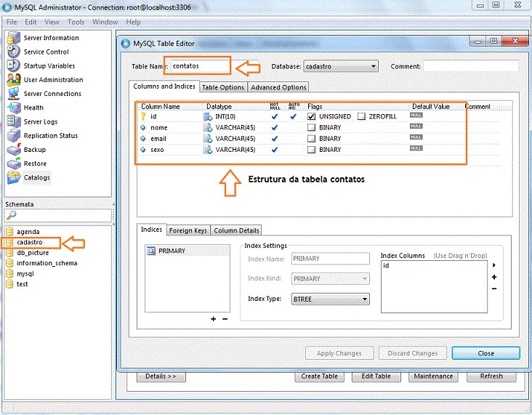
Task: Enable BINARY flag for sexo
Action: pyautogui.click(x=312, y=150)
